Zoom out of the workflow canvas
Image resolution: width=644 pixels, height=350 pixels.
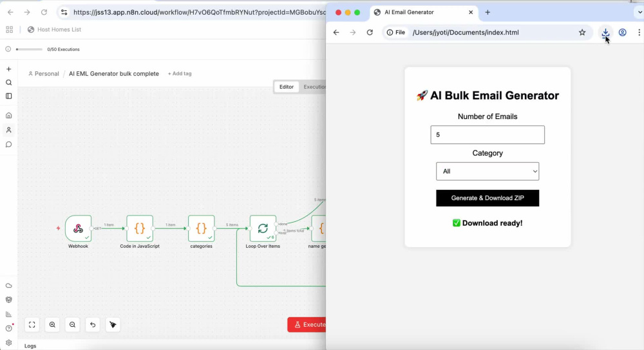click(72, 324)
